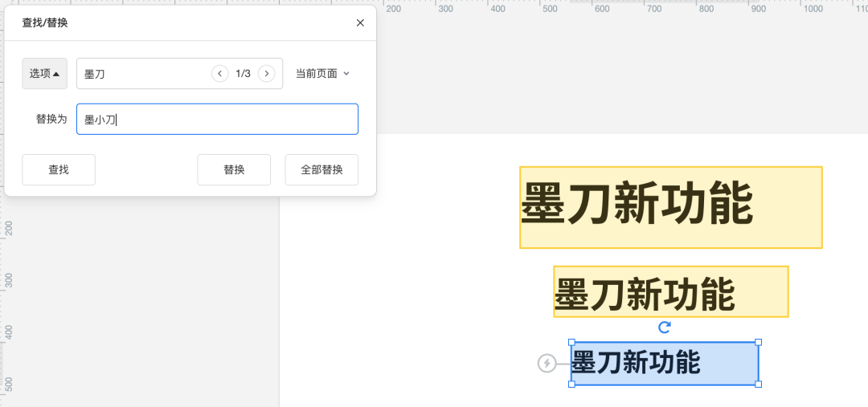Focus the 替换为 input field
Image resolution: width=868 pixels, height=407 pixels.
pyautogui.click(x=218, y=119)
